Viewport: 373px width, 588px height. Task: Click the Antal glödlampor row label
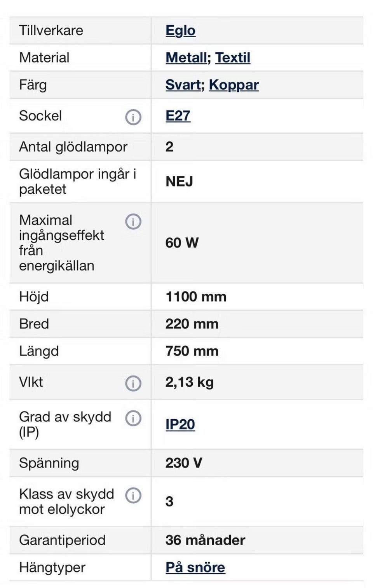pyautogui.click(x=73, y=147)
